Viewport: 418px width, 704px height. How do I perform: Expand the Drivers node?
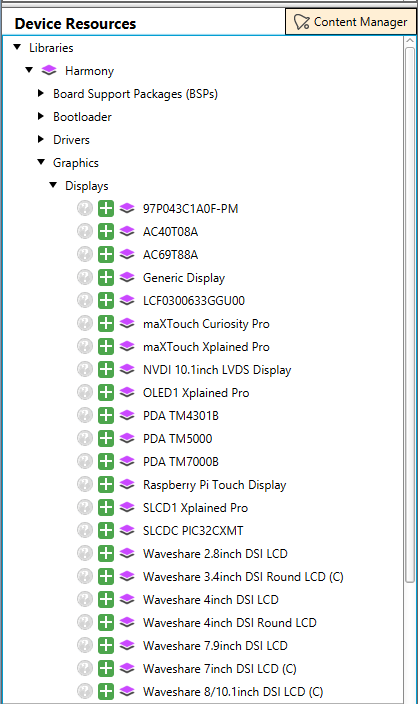coord(41,139)
